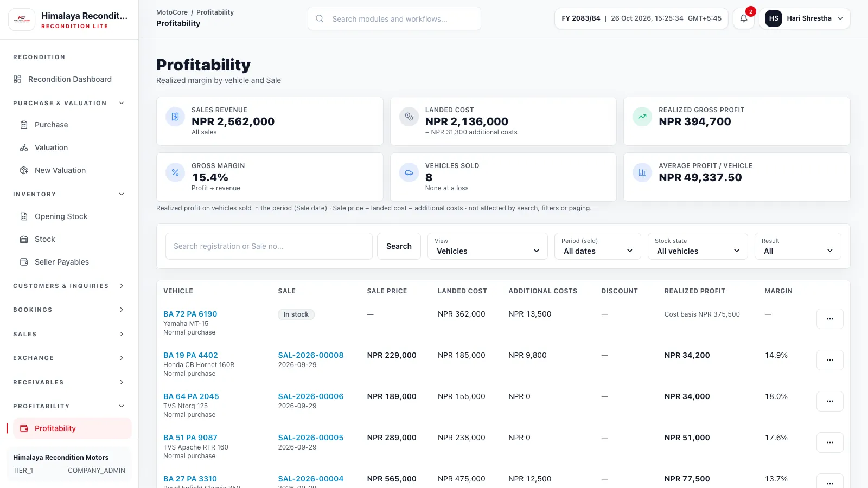Screen dimensions: 868x488
Task: Click the Himalaya Recondition logo icon
Action: point(22,19)
